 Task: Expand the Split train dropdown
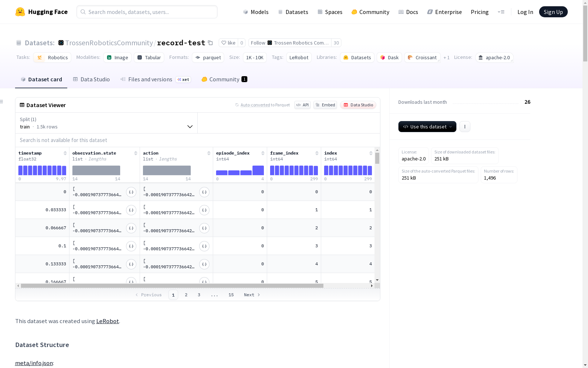click(106, 123)
